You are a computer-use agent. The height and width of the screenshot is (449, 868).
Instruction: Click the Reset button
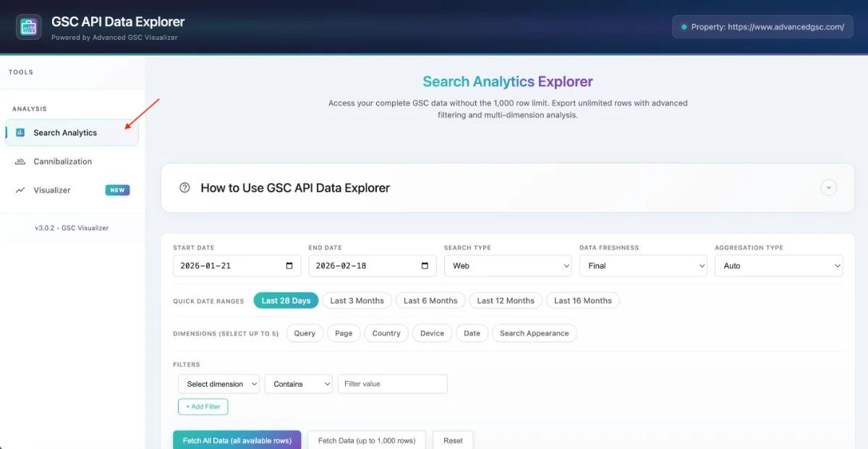click(x=454, y=440)
